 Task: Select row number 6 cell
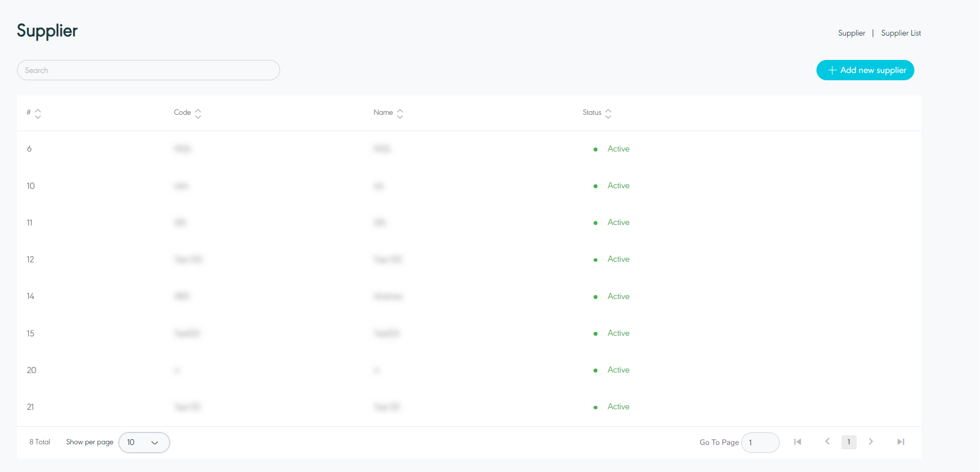pos(29,149)
